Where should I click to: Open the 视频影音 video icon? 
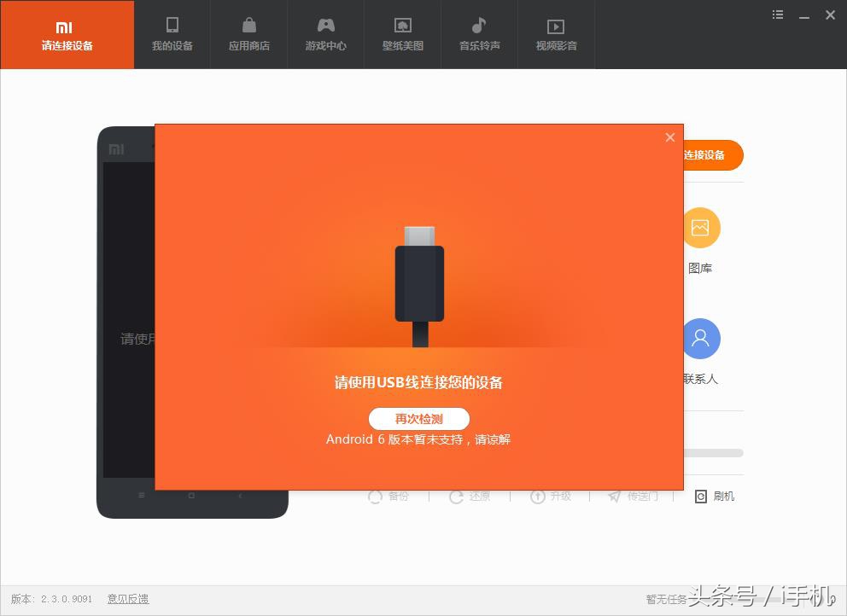[556, 26]
